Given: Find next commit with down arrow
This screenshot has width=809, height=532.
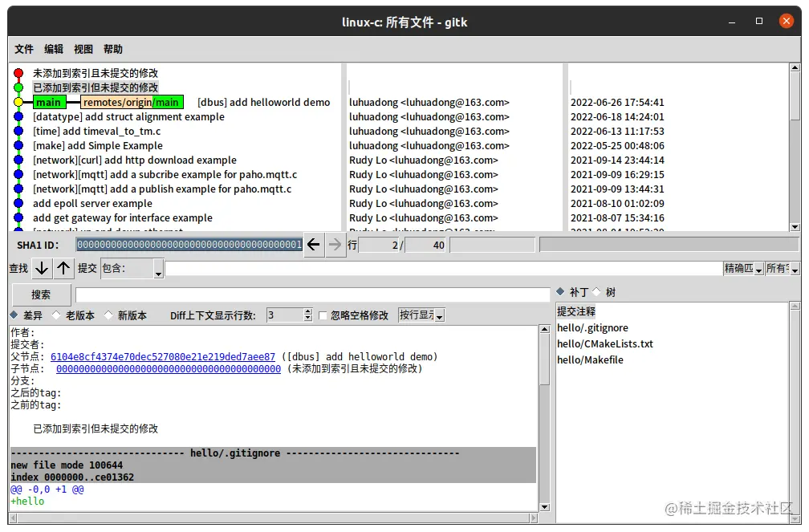Looking at the screenshot, I should [x=42, y=268].
